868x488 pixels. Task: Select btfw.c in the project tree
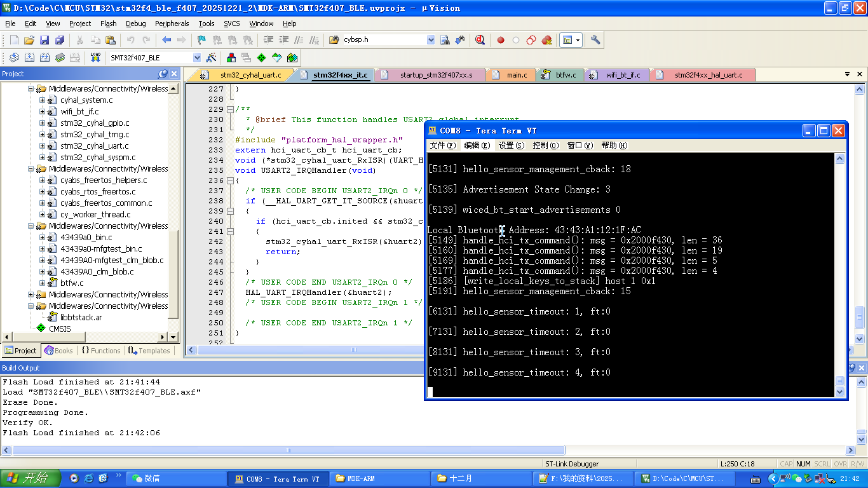[72, 283]
